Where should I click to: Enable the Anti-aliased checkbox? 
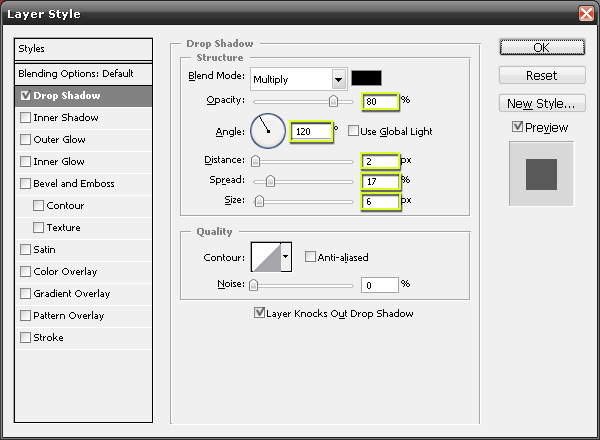coord(310,256)
